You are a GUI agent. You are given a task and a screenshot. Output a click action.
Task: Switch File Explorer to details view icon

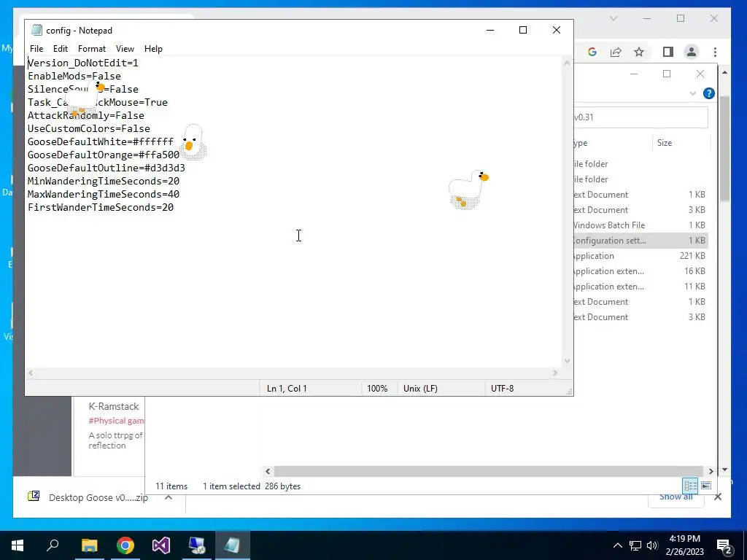pos(690,485)
